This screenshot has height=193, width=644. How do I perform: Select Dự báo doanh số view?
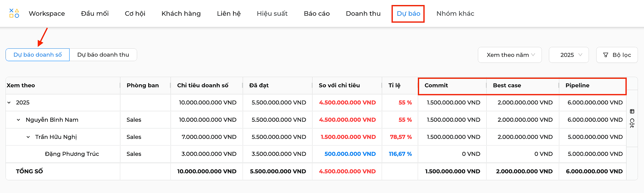pyautogui.click(x=37, y=55)
